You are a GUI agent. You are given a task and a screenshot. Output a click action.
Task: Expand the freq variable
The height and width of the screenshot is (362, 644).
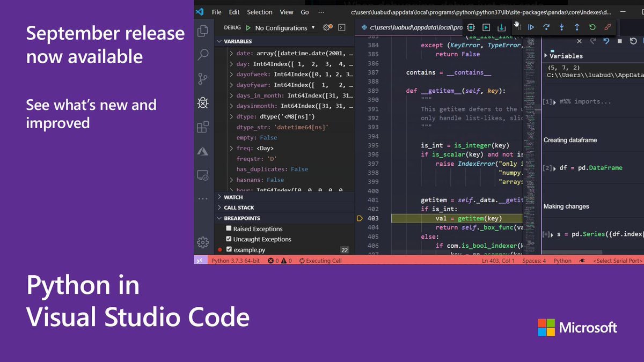point(231,148)
